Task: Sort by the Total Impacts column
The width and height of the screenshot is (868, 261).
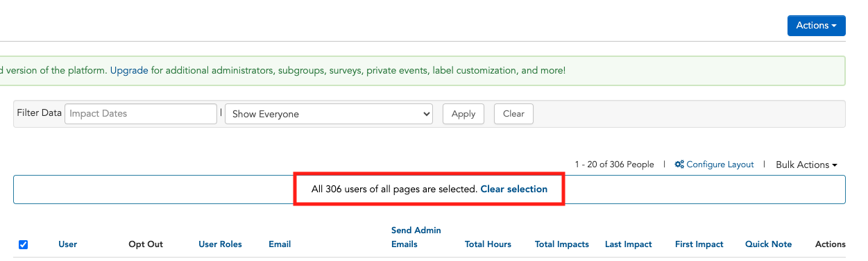Action: click(562, 244)
